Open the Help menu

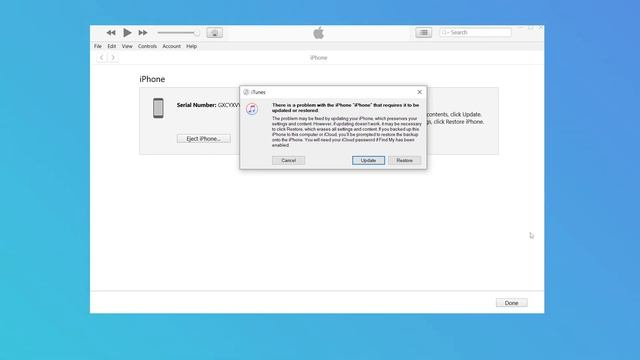pyautogui.click(x=191, y=46)
